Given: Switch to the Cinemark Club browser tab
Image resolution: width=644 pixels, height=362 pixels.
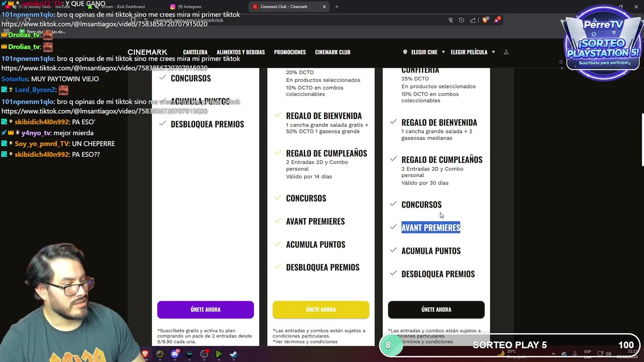Looking at the screenshot, I should click(289, 7).
